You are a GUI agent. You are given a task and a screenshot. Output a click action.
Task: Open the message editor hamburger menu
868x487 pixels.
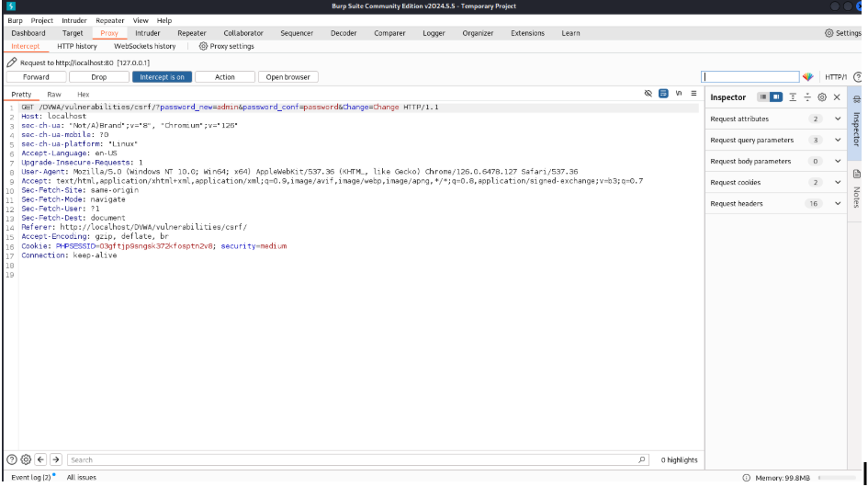pyautogui.click(x=693, y=95)
